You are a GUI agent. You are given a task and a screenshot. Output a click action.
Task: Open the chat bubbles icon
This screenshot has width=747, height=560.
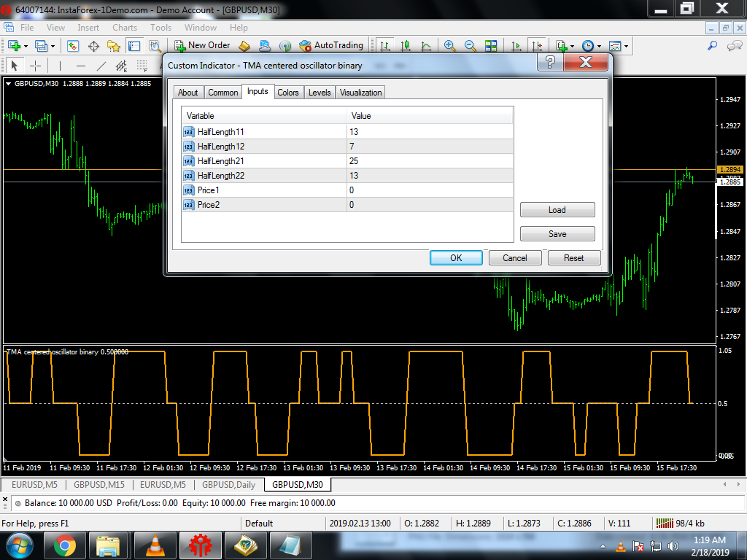tap(734, 46)
